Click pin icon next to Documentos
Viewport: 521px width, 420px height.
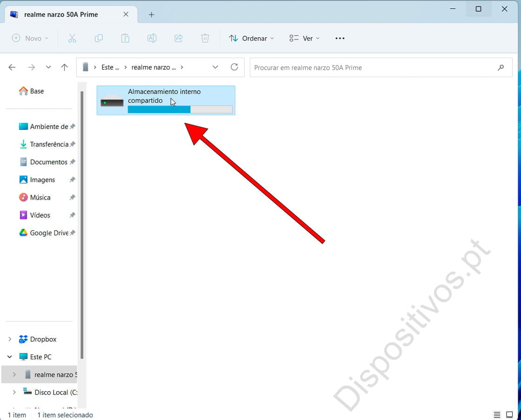pyautogui.click(x=72, y=162)
